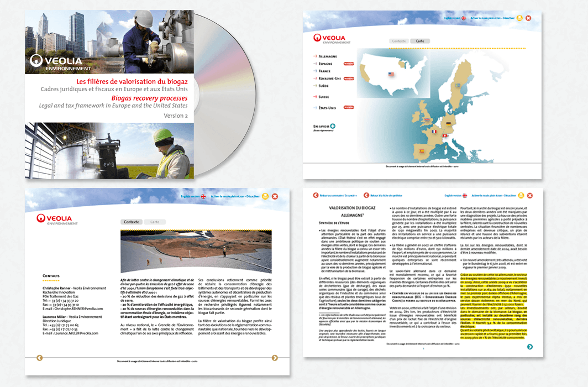Click the red badge beside Royaume-Uni
The height and width of the screenshot is (387, 588).
point(349,79)
